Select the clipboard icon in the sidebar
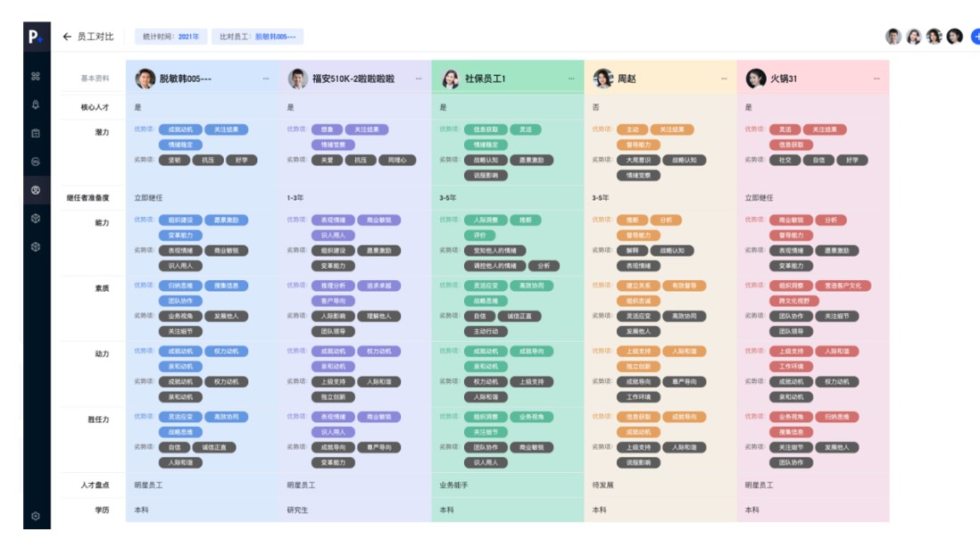Viewport: 980px width, 540px height. (x=36, y=133)
